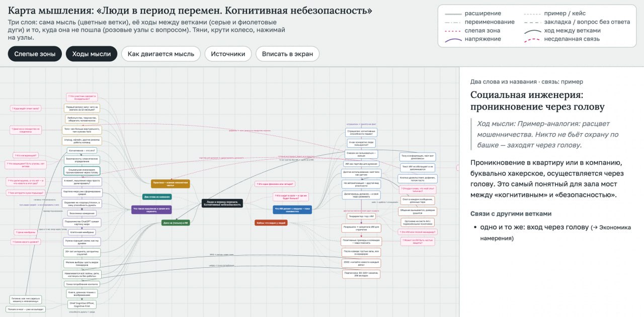Click pink node «Чем алгоритм хуже подъезда?»
The width and height of the screenshot is (644, 317).
pos(26,192)
